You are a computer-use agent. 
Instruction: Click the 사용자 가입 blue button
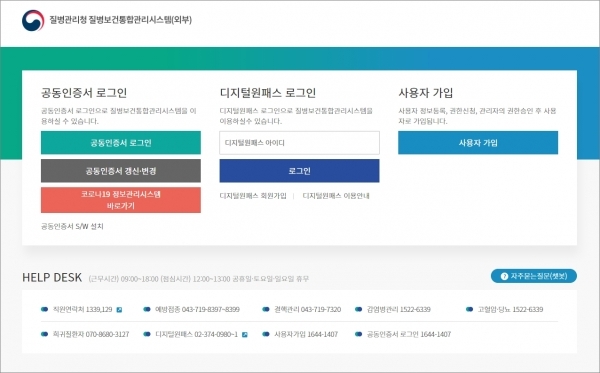click(x=478, y=143)
